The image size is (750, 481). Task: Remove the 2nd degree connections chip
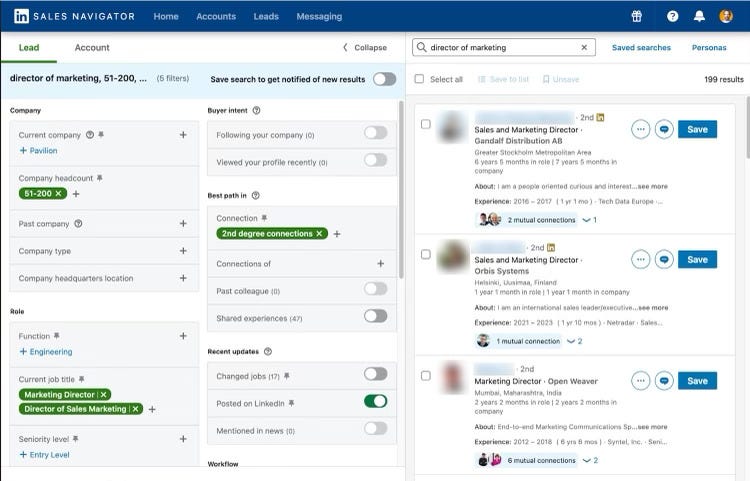point(319,234)
